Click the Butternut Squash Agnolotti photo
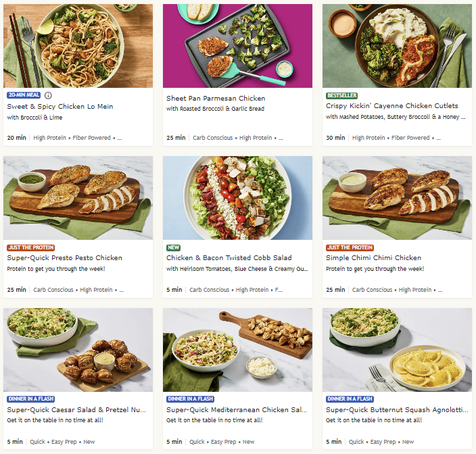476x454 pixels. coord(397,350)
